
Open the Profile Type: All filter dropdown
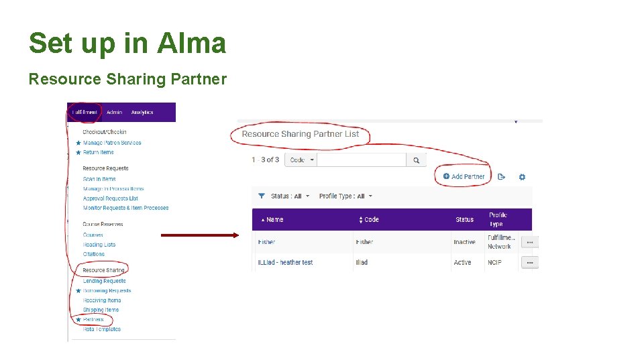[345, 196]
